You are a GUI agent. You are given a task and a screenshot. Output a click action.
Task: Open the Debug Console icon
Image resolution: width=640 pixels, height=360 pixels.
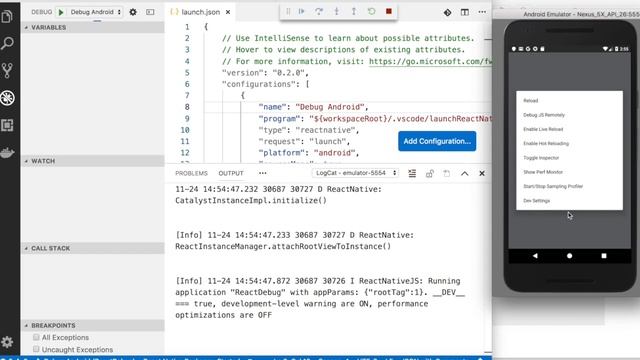click(x=150, y=12)
